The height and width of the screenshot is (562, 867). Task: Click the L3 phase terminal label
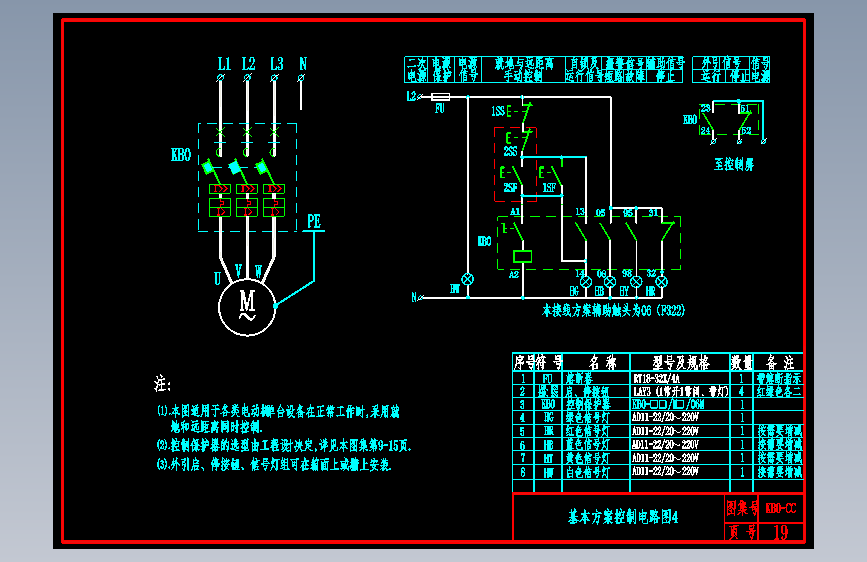click(277, 64)
